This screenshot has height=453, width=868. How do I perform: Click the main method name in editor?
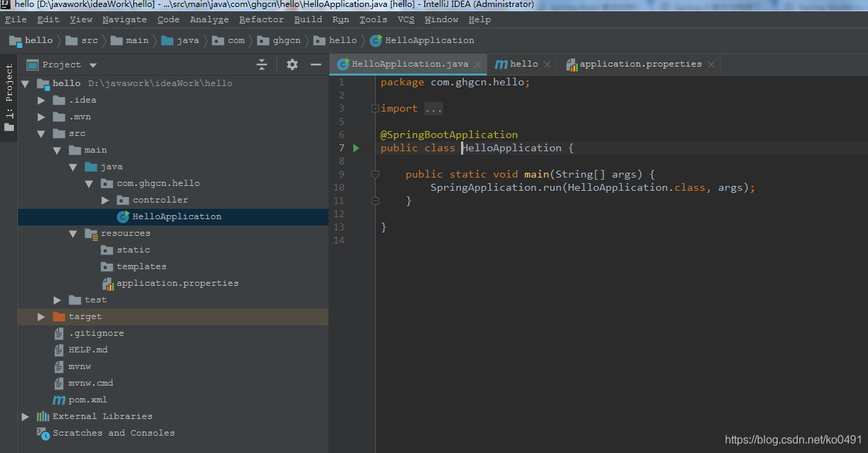(x=536, y=174)
